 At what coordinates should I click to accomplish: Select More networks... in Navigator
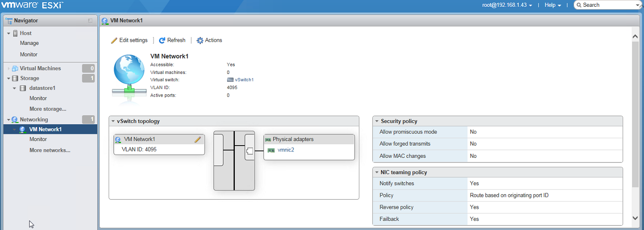pyautogui.click(x=50, y=150)
